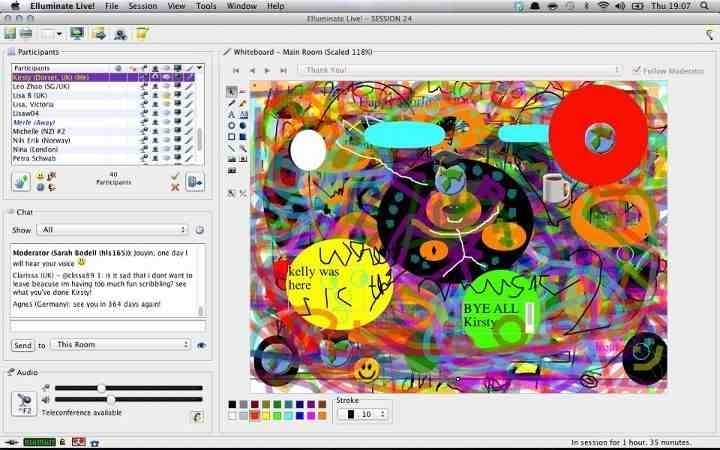Click the application sharing monitor icon
720x450 pixels.
76,34
